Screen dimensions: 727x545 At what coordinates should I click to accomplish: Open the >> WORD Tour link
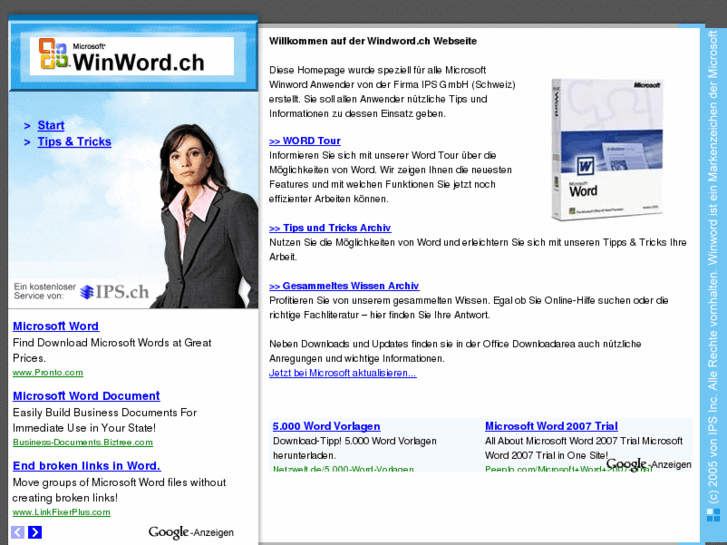click(x=305, y=141)
